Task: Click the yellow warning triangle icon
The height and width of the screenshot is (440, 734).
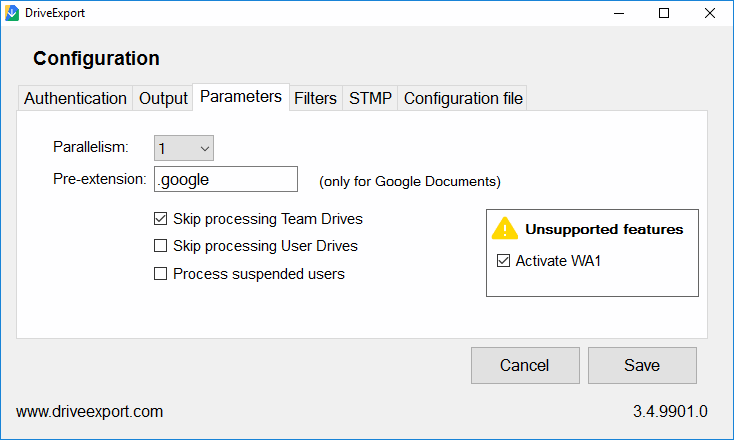Action: (x=505, y=228)
